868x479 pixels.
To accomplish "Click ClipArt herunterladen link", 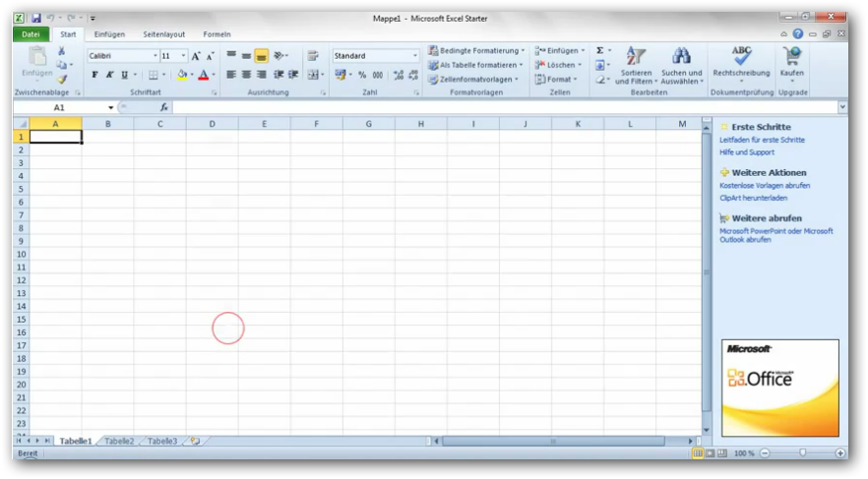I will [x=753, y=198].
